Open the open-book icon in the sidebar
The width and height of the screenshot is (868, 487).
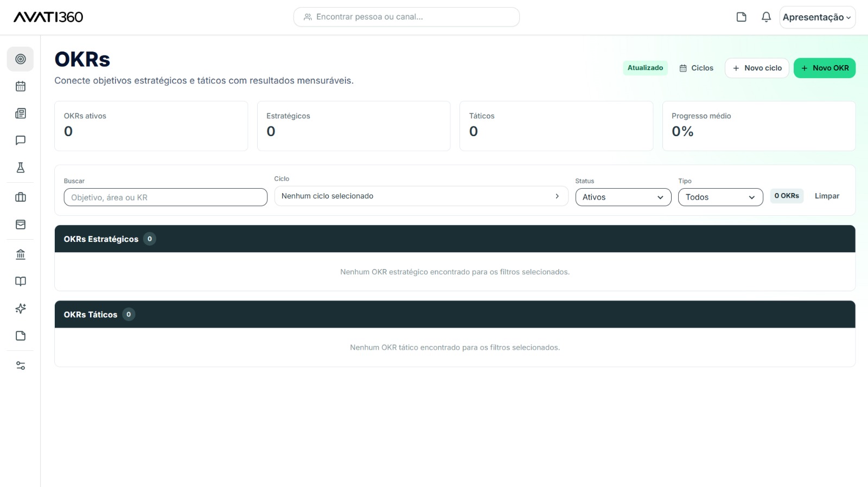[x=21, y=281]
